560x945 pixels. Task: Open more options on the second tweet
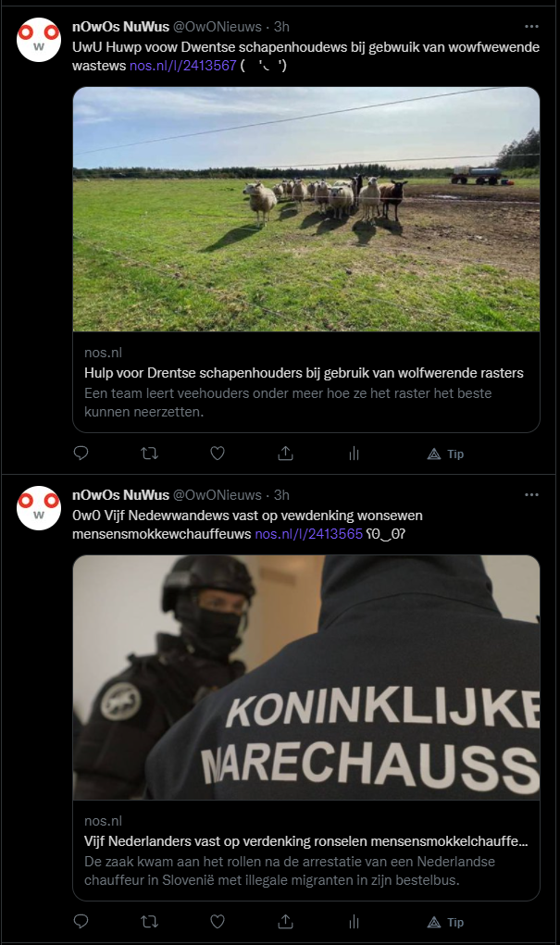click(531, 495)
